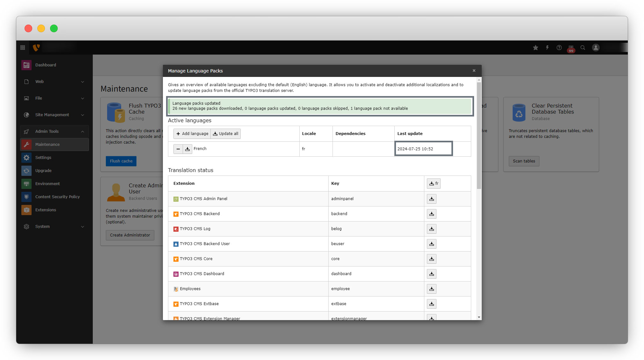
Task: Close the Manage Language Packs dialog
Action: pos(474,71)
